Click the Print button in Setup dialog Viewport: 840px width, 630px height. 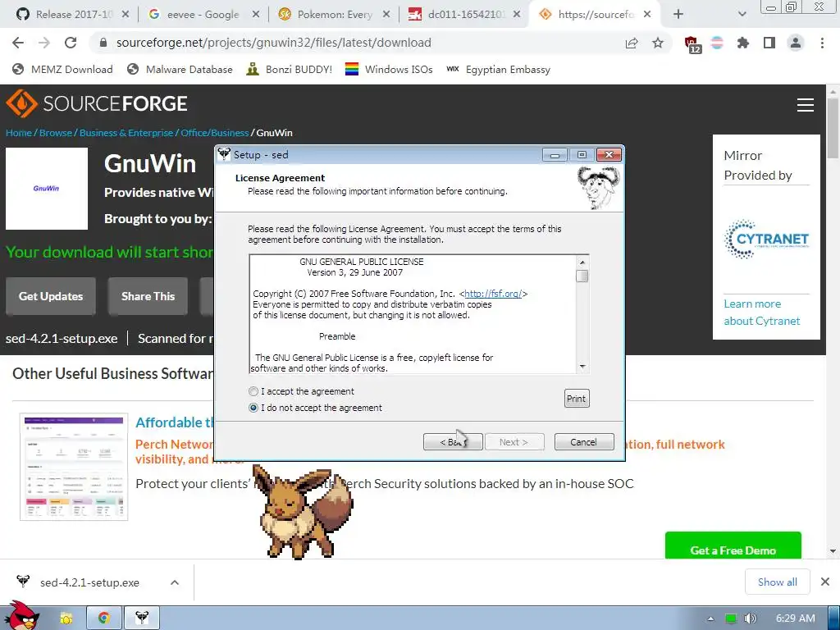577,399
